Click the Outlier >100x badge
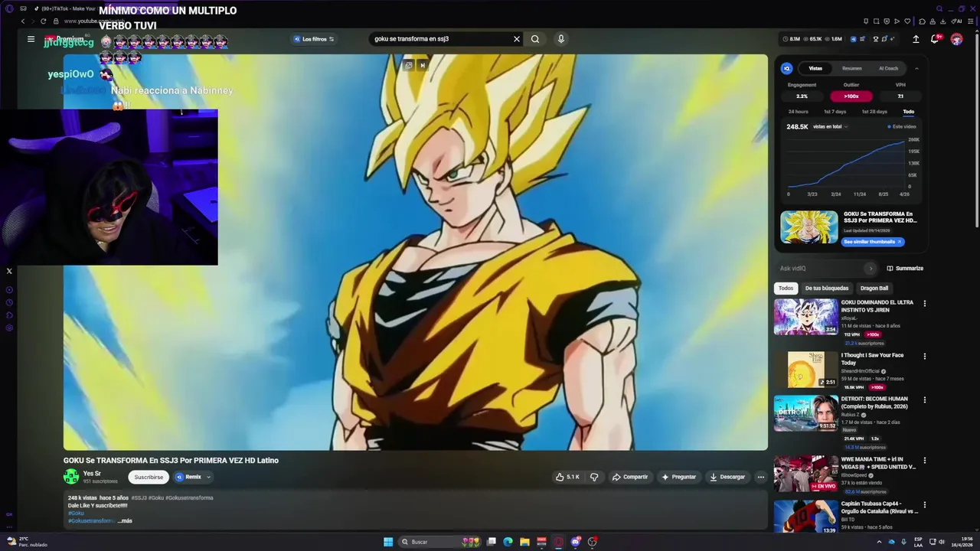The height and width of the screenshot is (551, 980). pos(851,96)
